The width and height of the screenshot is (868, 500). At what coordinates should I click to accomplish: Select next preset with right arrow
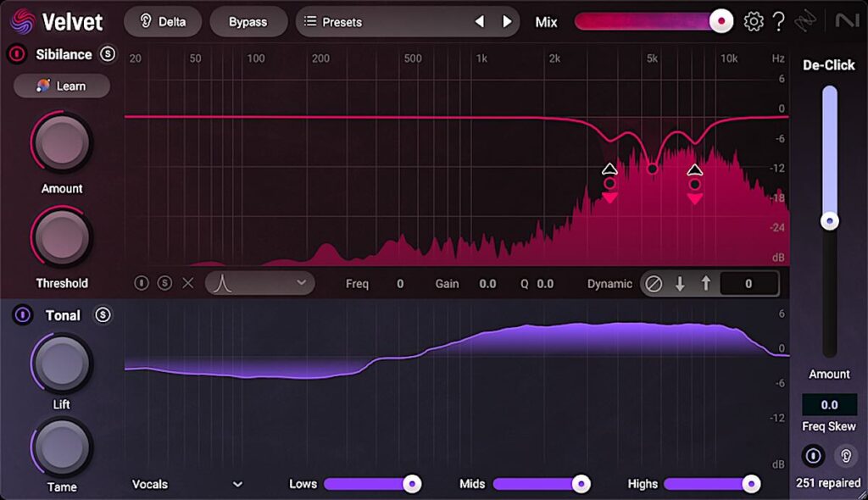click(507, 22)
